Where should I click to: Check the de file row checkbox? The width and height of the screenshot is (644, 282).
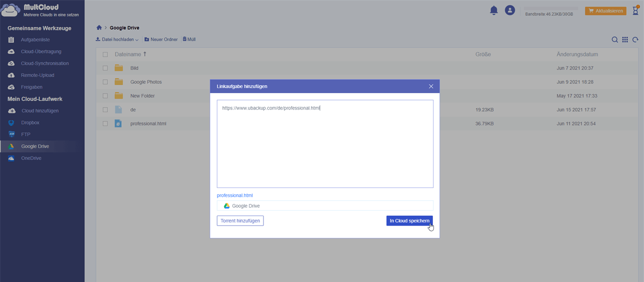tap(105, 110)
